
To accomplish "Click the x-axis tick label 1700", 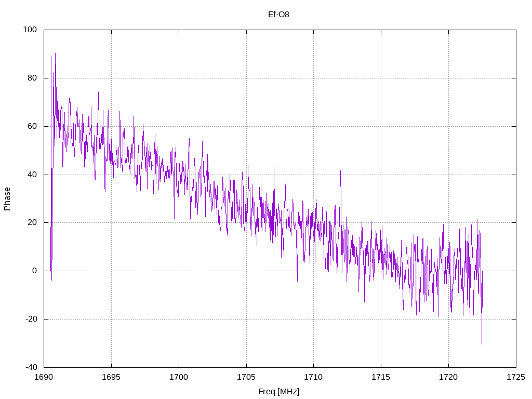I will (x=179, y=377).
